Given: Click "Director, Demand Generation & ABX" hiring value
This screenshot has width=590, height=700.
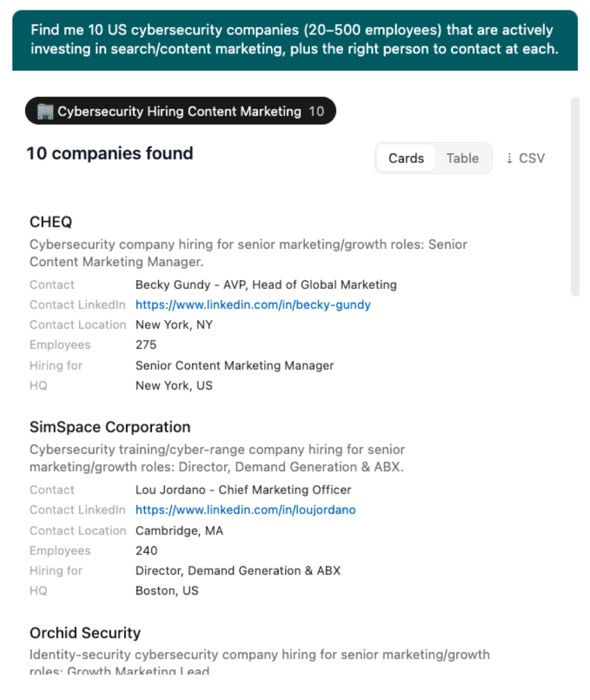Looking at the screenshot, I should [238, 570].
